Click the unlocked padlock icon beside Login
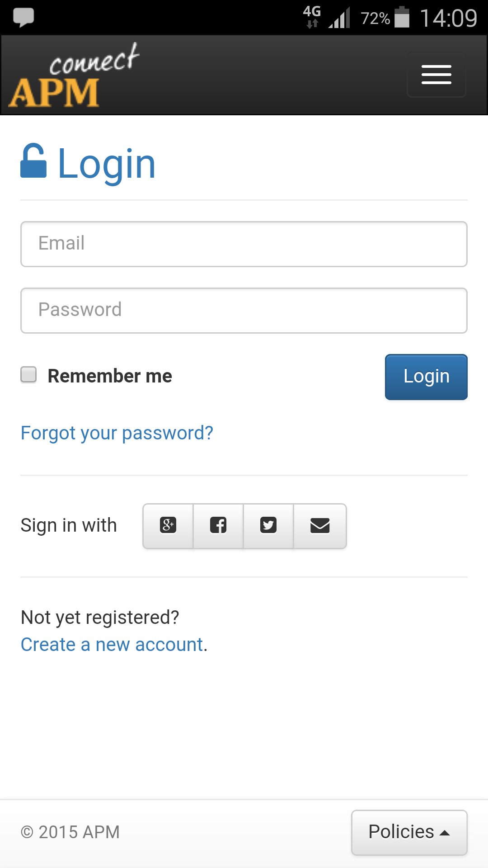The width and height of the screenshot is (488, 868). pyautogui.click(x=33, y=163)
